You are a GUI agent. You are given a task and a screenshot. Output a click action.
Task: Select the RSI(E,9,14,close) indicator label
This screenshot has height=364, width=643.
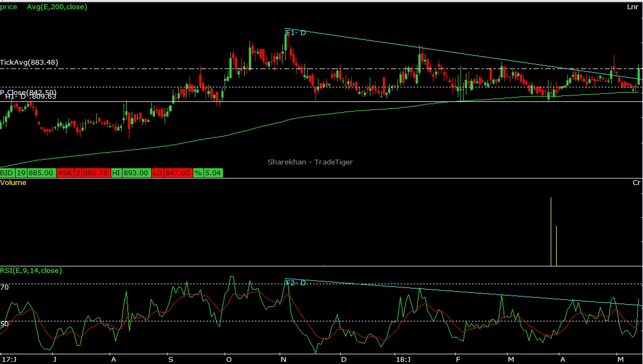pos(30,271)
